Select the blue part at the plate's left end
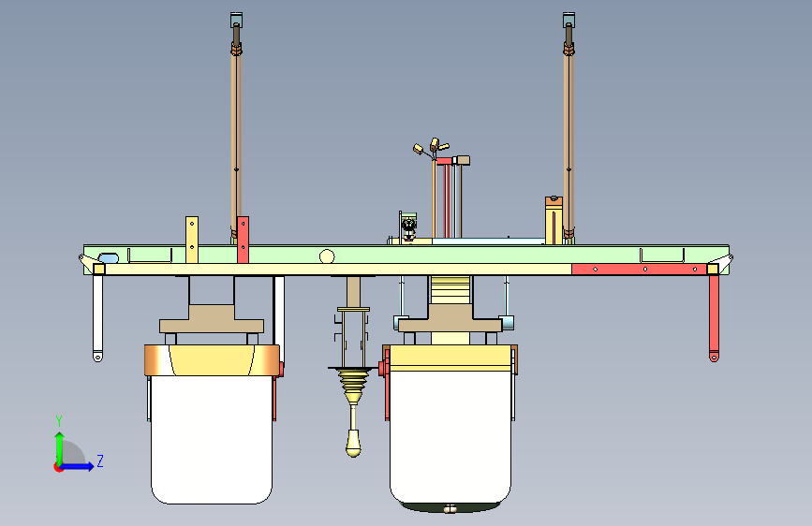The height and width of the screenshot is (526, 812). (109, 258)
